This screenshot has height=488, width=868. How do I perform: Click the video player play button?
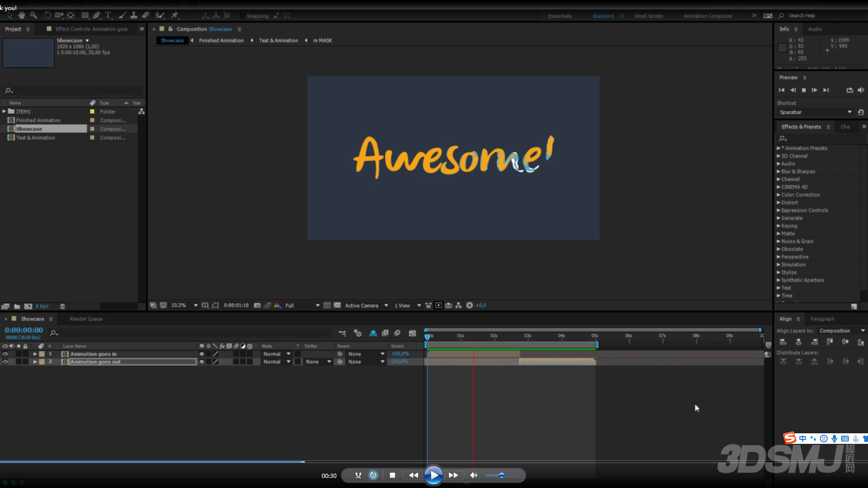click(434, 475)
